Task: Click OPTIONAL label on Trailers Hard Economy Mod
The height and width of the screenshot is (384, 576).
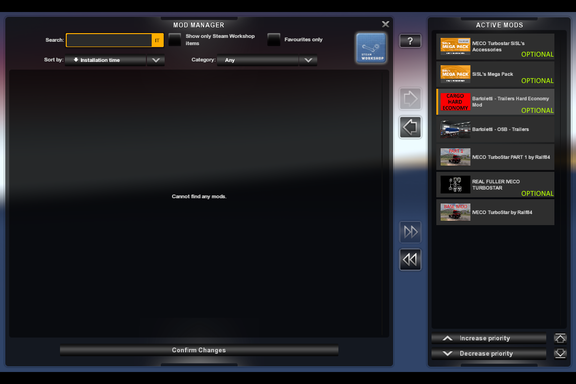Action: click(537, 111)
